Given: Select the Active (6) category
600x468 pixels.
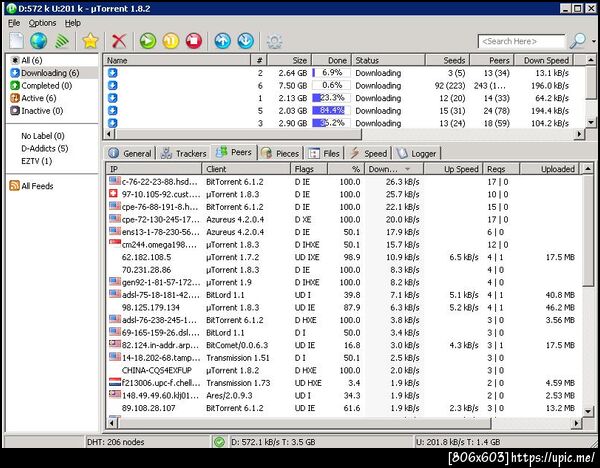Looking at the screenshot, I should click(x=33, y=98).
